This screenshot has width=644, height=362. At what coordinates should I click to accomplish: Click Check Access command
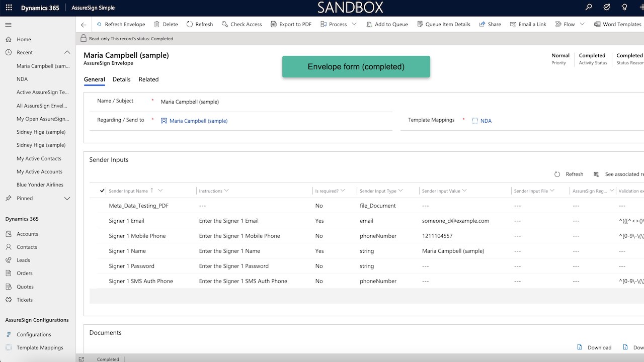click(x=242, y=24)
